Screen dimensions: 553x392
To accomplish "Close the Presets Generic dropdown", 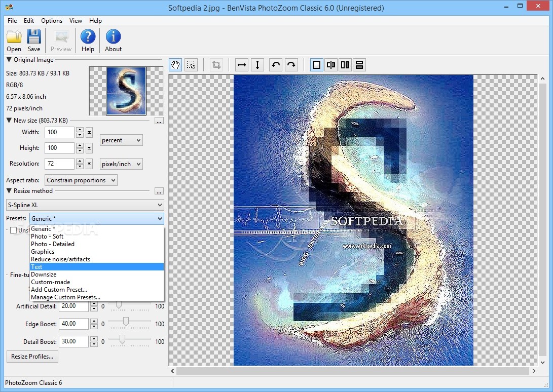I will [96, 219].
